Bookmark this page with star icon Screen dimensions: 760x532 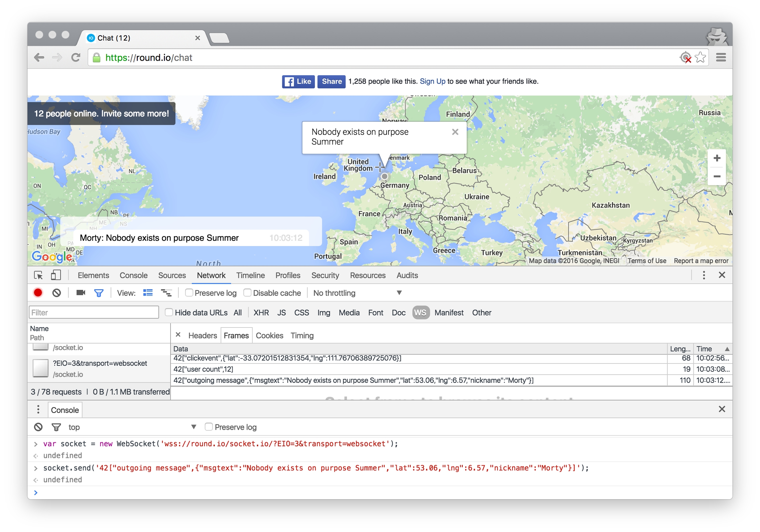[700, 58]
